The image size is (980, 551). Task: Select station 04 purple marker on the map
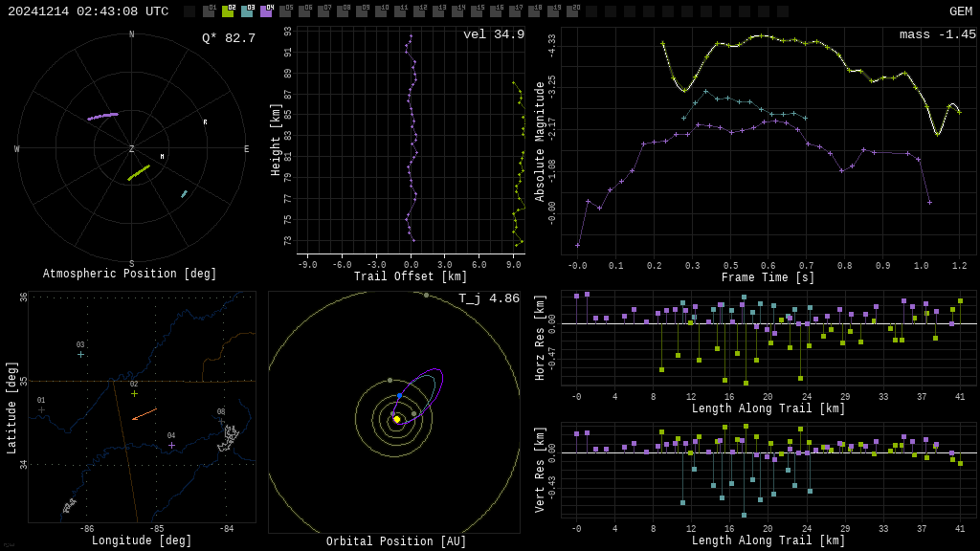pyautogui.click(x=172, y=445)
